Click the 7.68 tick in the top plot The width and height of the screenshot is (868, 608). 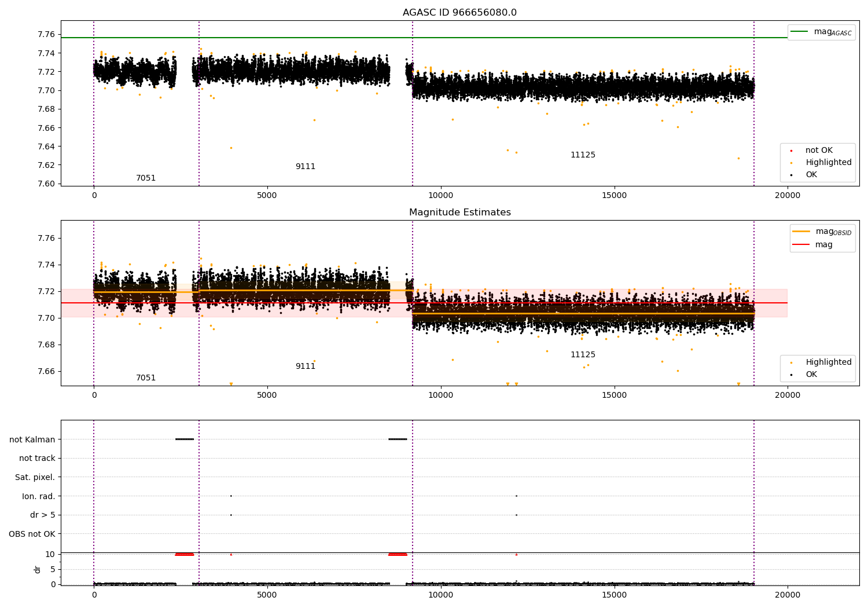point(46,109)
